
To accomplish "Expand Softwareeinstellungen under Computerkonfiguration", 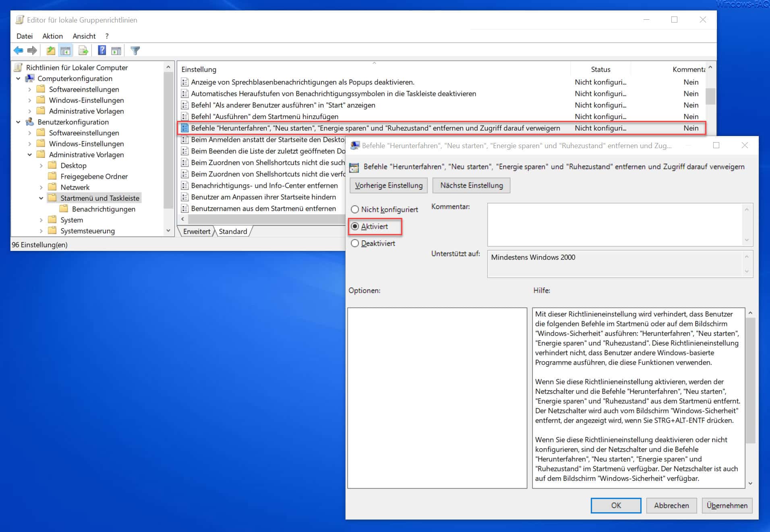I will (29, 89).
